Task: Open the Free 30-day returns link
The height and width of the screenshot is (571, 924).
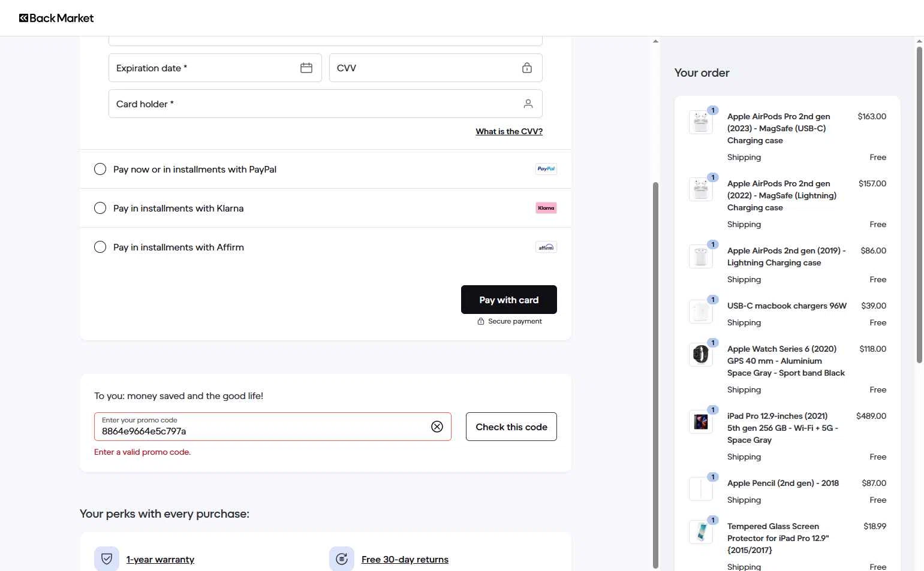Action: 405,559
